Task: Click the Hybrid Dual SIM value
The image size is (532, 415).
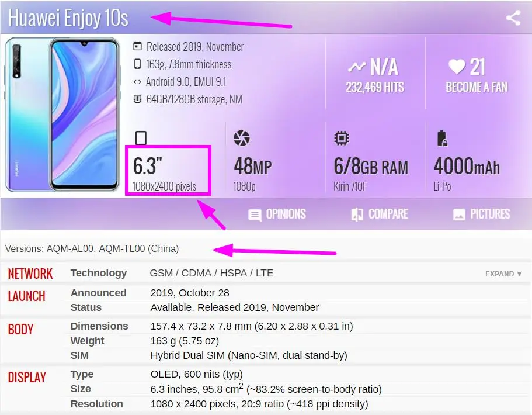Action: [249, 355]
